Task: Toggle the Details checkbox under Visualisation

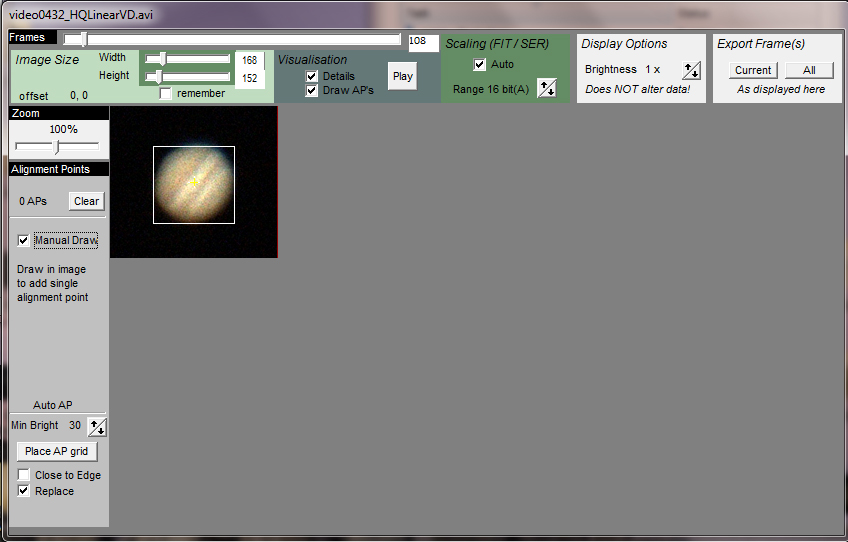Action: (312, 76)
